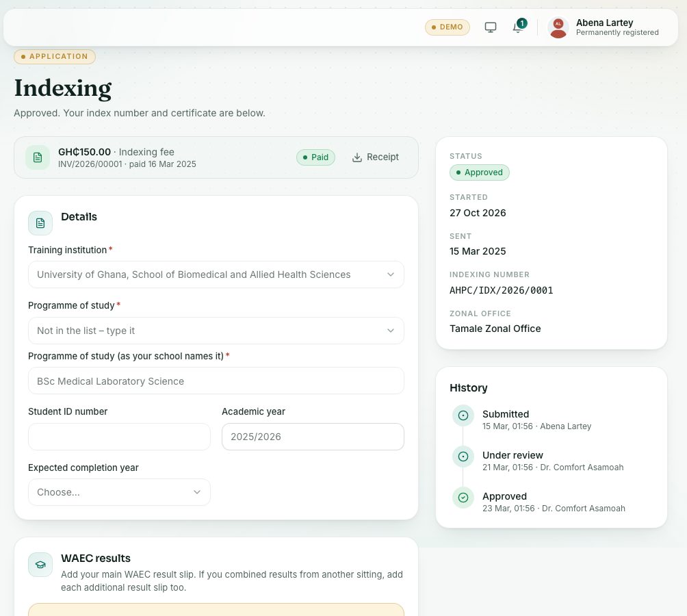Click the Receipt download icon
The height and width of the screenshot is (616, 687).
357,157
